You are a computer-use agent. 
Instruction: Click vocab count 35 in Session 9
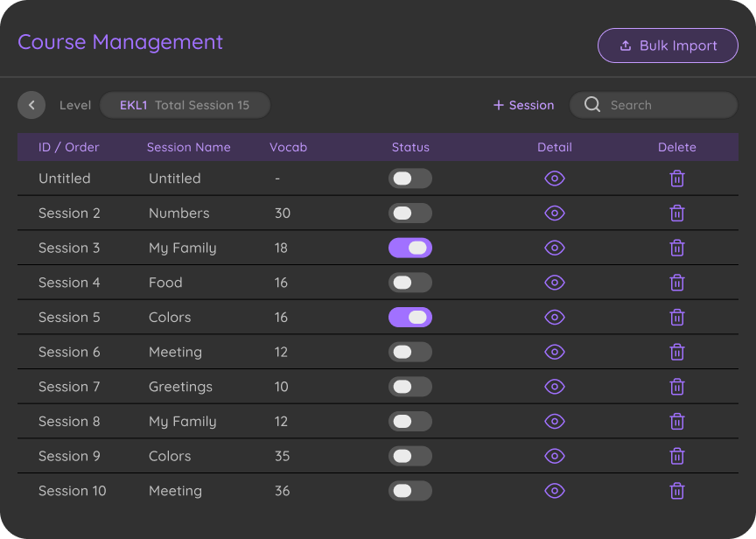pos(282,456)
